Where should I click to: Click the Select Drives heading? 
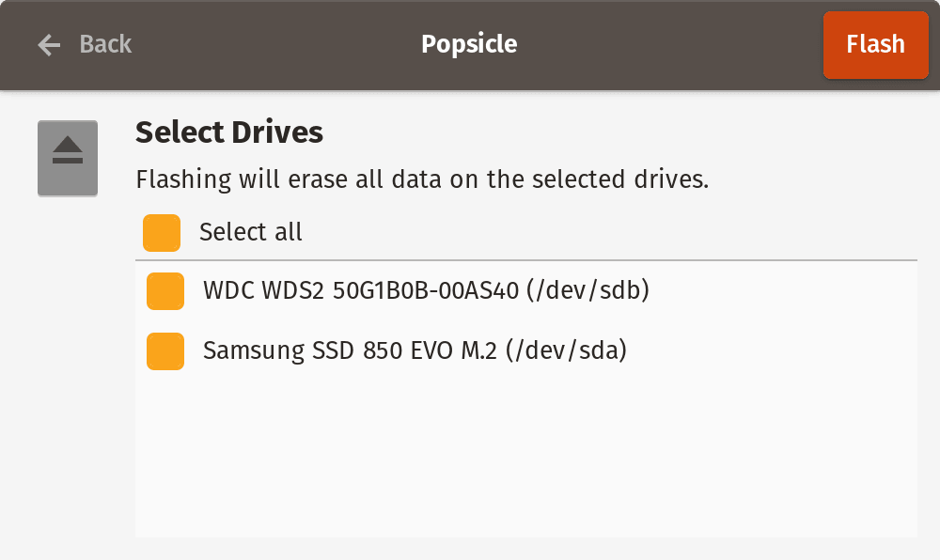pyautogui.click(x=229, y=132)
